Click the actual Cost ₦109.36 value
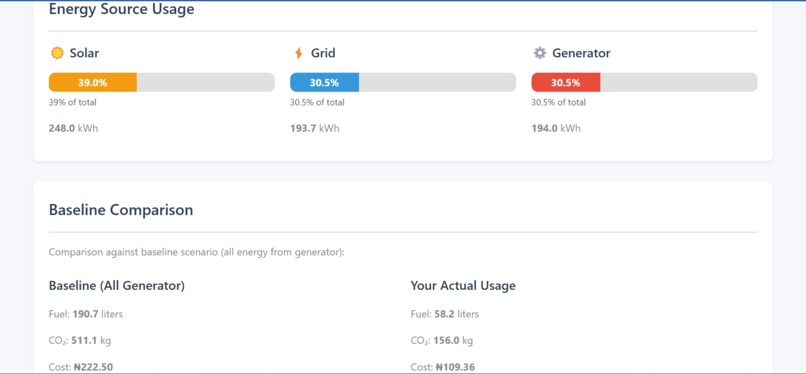The width and height of the screenshot is (806, 374). 443,367
